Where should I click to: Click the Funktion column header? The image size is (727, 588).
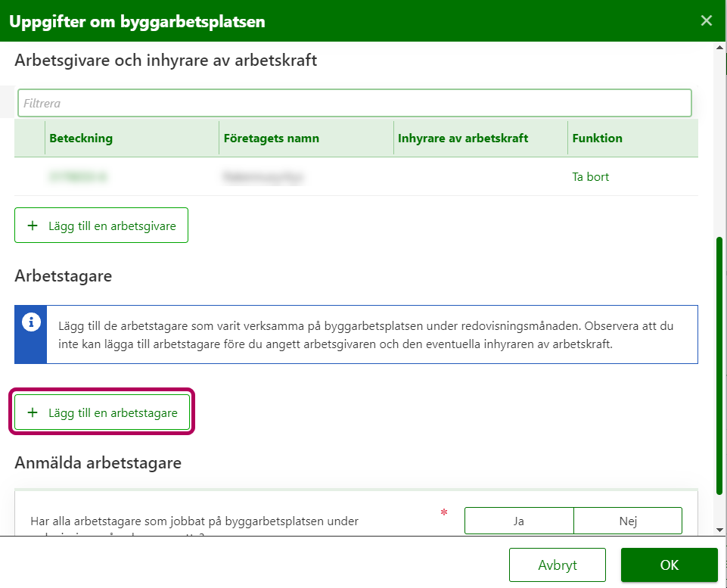[x=598, y=138]
